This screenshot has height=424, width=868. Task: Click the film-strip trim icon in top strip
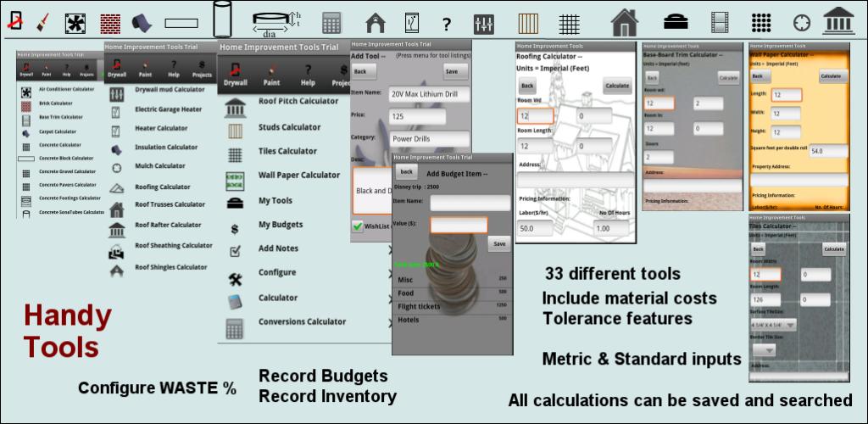(x=719, y=23)
